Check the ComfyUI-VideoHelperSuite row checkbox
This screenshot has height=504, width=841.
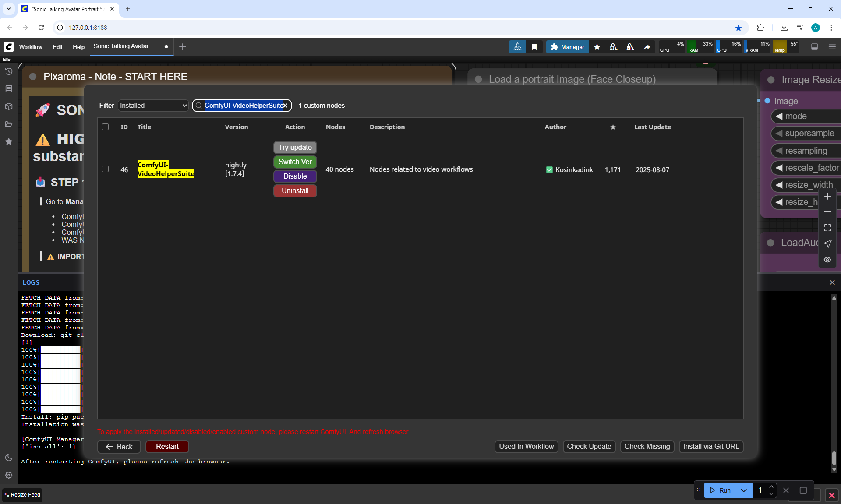tap(105, 169)
